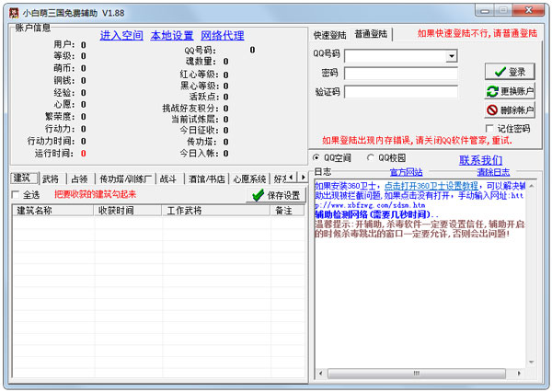
Task: Open the 战斗 tab
Action: coord(168,179)
